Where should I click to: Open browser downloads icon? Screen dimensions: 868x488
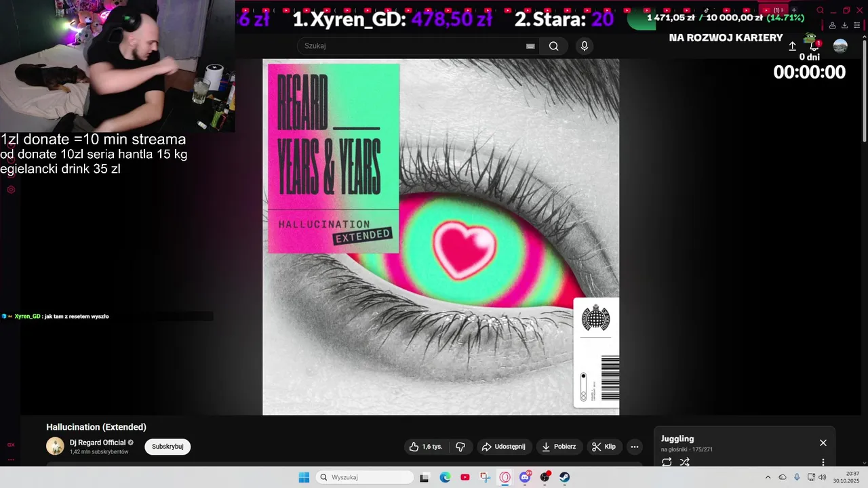point(844,25)
